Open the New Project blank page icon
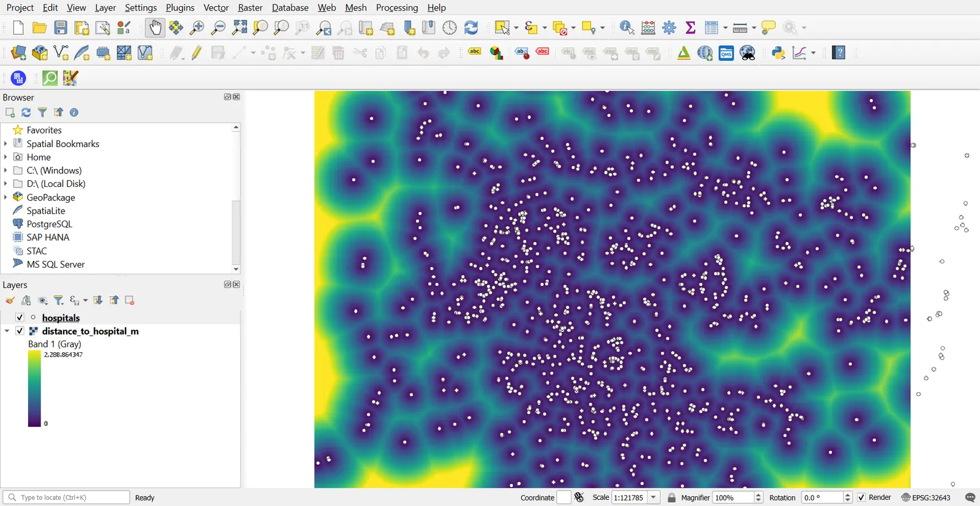The height and width of the screenshot is (506, 980). [18, 28]
